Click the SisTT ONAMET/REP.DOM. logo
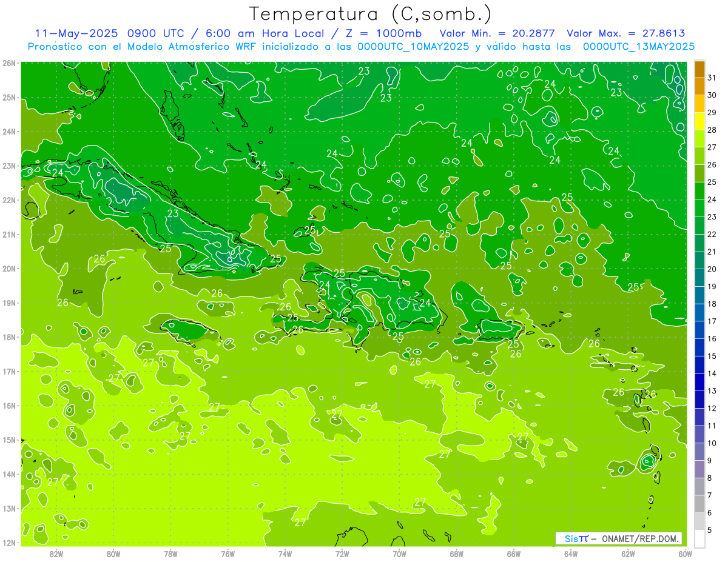728x562 pixels. pyautogui.click(x=619, y=538)
